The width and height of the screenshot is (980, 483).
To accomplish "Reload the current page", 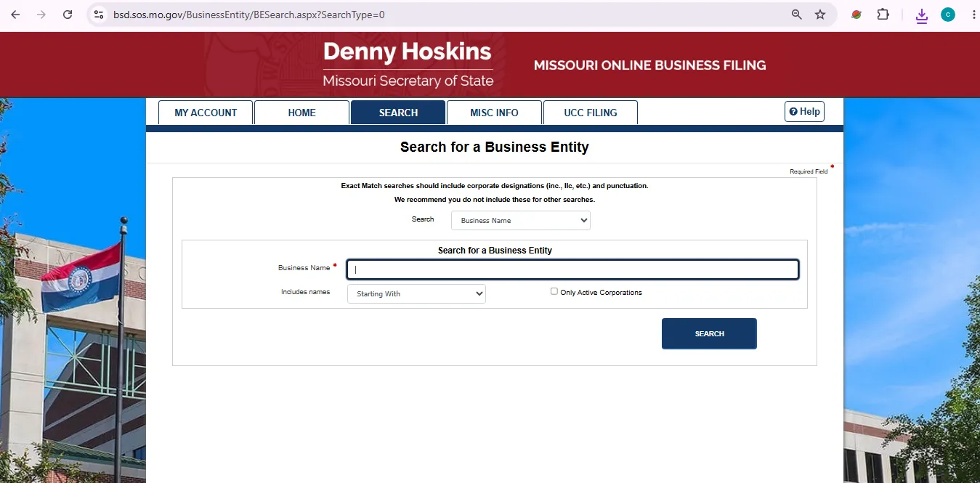I will pyautogui.click(x=68, y=15).
